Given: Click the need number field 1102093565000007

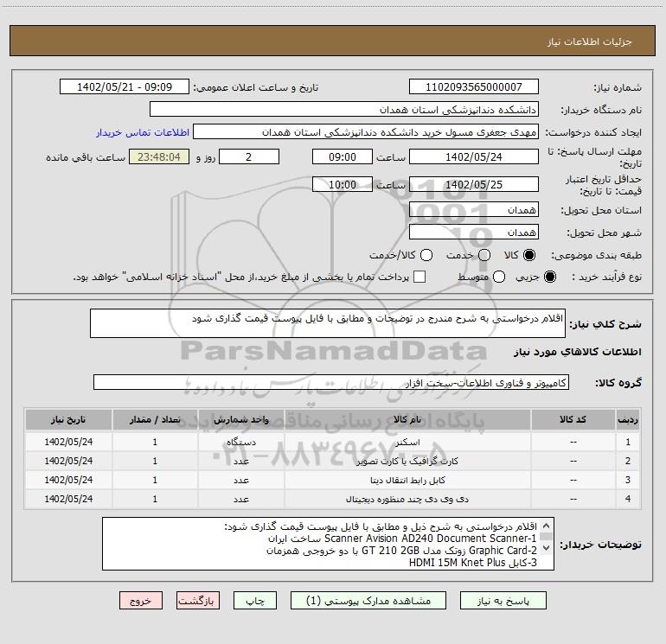Looking at the screenshot, I should [x=474, y=86].
